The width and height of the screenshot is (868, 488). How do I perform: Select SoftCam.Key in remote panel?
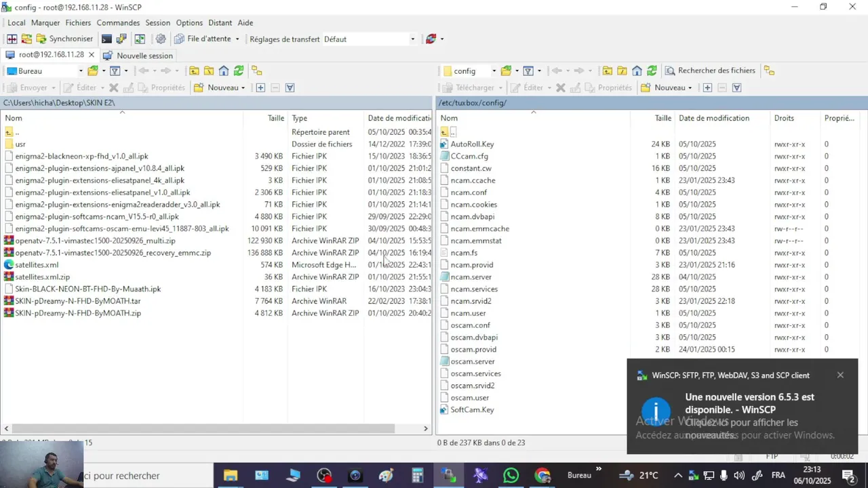click(x=472, y=410)
